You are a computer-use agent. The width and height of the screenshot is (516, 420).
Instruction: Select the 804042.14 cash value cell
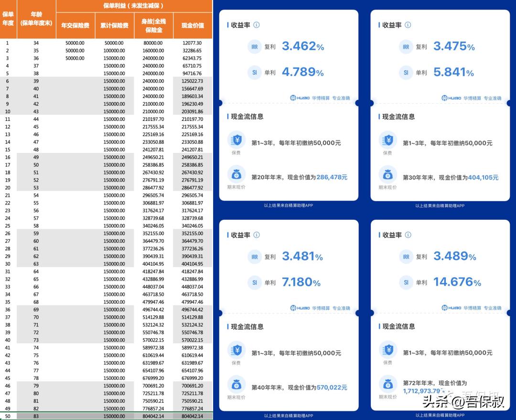(193, 416)
